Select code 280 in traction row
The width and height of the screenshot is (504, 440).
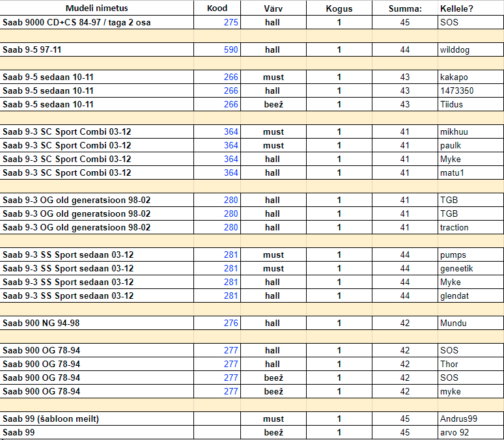click(217, 227)
